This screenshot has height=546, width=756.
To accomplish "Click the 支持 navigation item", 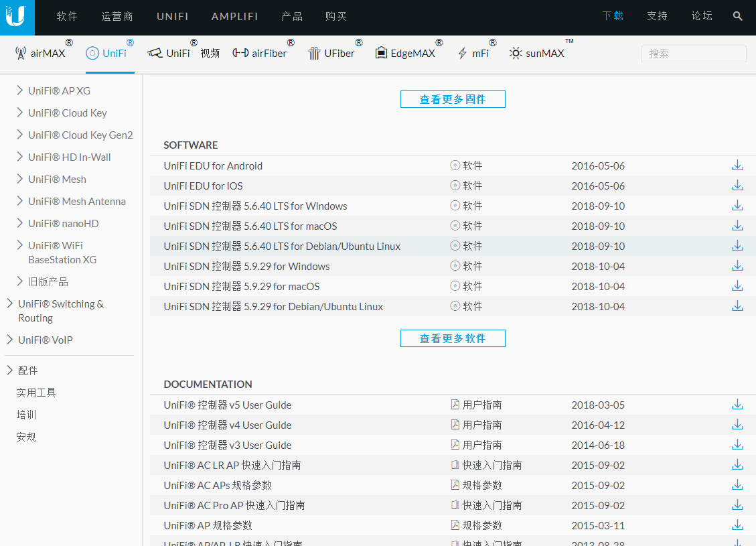I will [x=657, y=15].
